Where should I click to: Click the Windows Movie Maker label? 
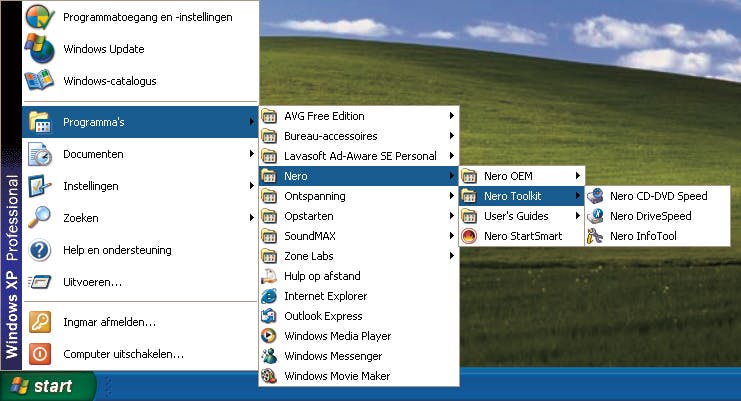pyautogui.click(x=337, y=376)
